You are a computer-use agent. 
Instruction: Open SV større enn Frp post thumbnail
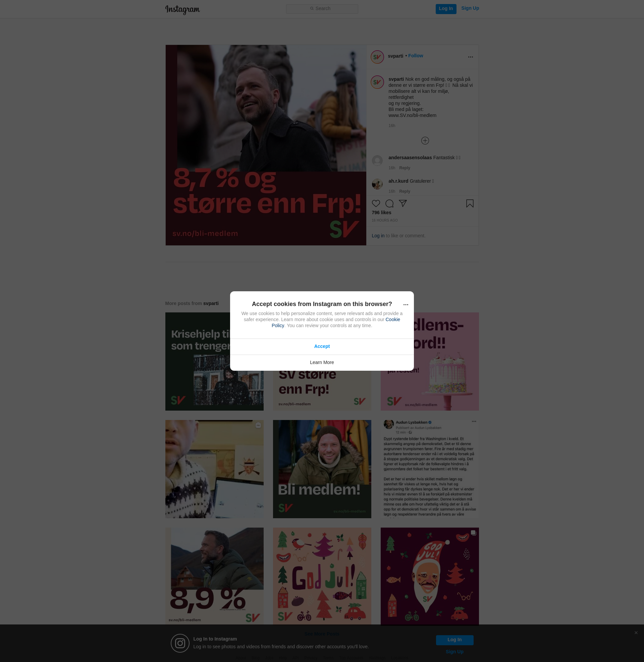322,390
